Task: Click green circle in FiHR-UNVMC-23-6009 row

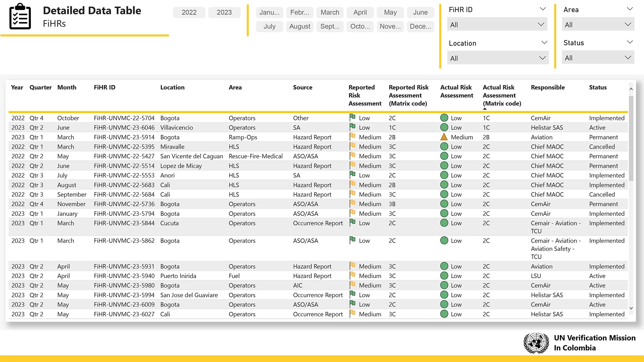Action: (444, 304)
